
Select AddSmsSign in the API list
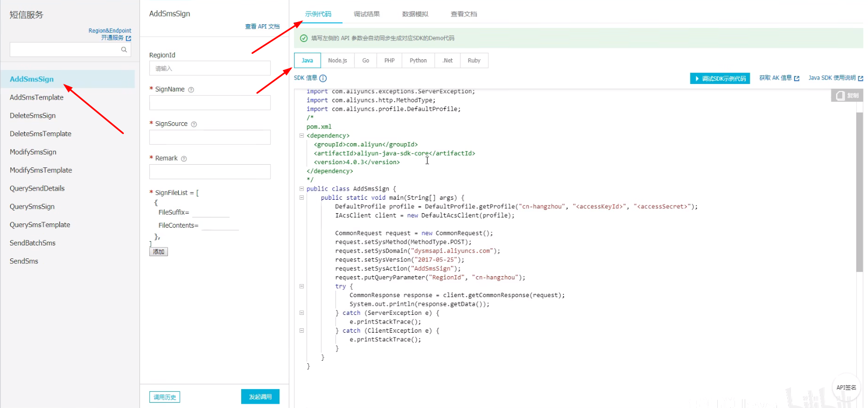[67, 79]
